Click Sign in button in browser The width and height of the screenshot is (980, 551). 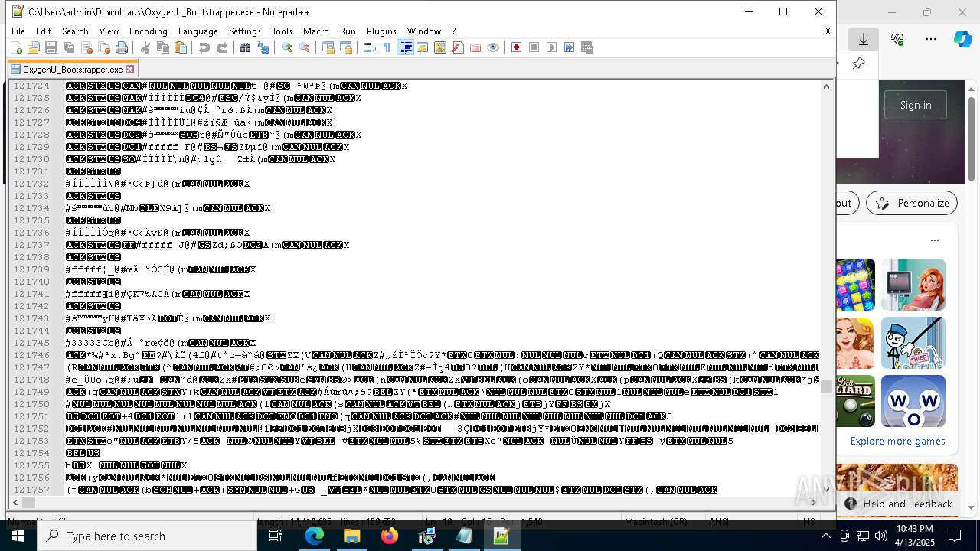pos(916,105)
